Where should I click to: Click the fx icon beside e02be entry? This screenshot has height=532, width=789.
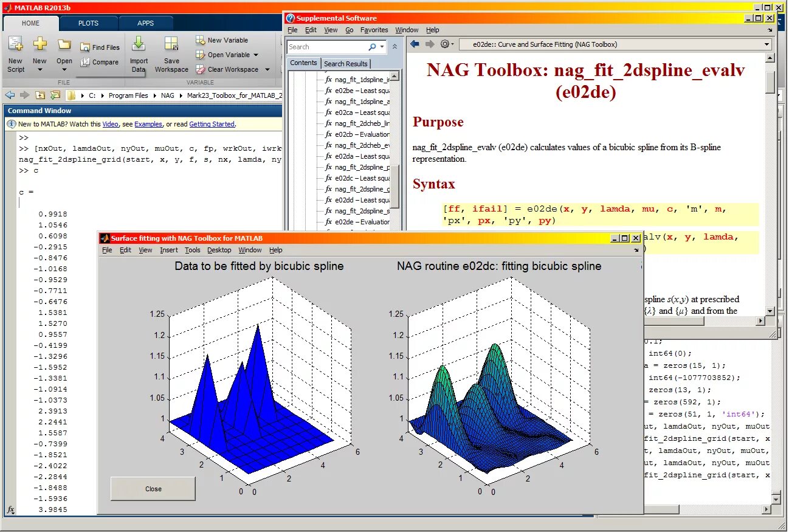tap(329, 91)
